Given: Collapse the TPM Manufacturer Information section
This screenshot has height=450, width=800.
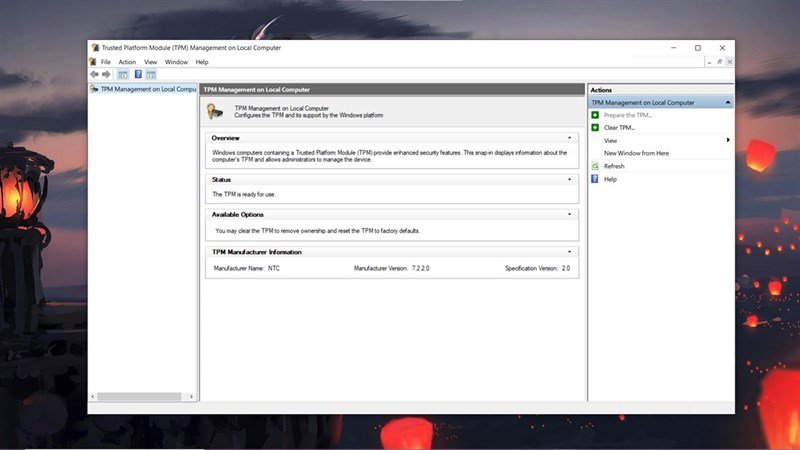Looking at the screenshot, I should [569, 252].
